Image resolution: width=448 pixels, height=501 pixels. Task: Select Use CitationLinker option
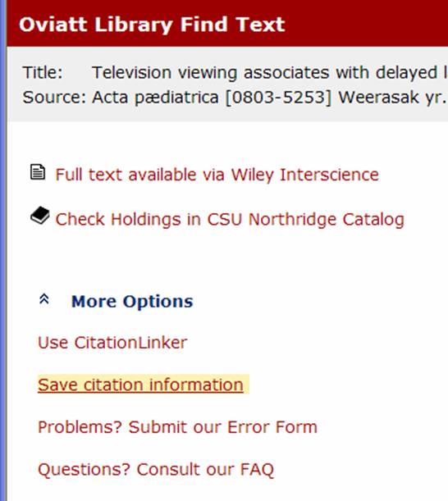tap(112, 343)
